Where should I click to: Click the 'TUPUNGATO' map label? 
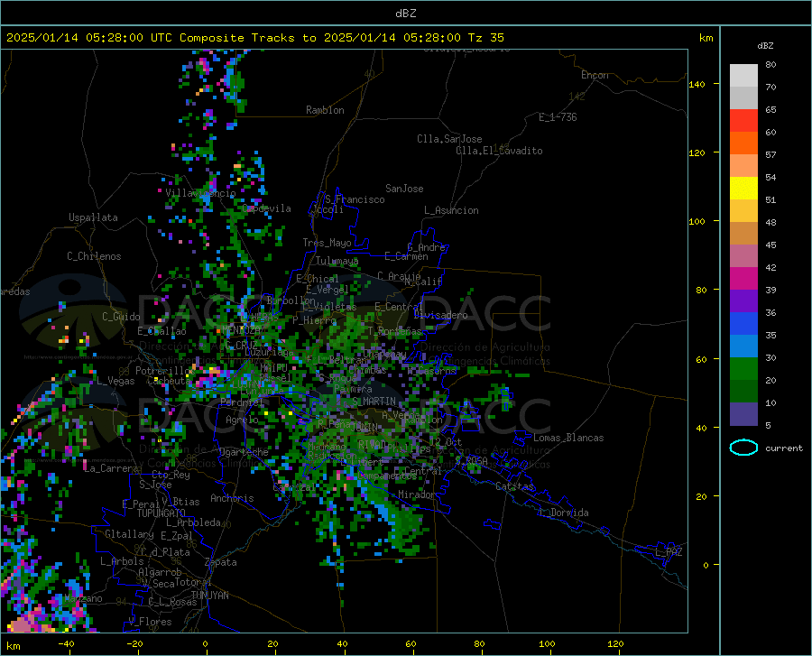(x=161, y=513)
